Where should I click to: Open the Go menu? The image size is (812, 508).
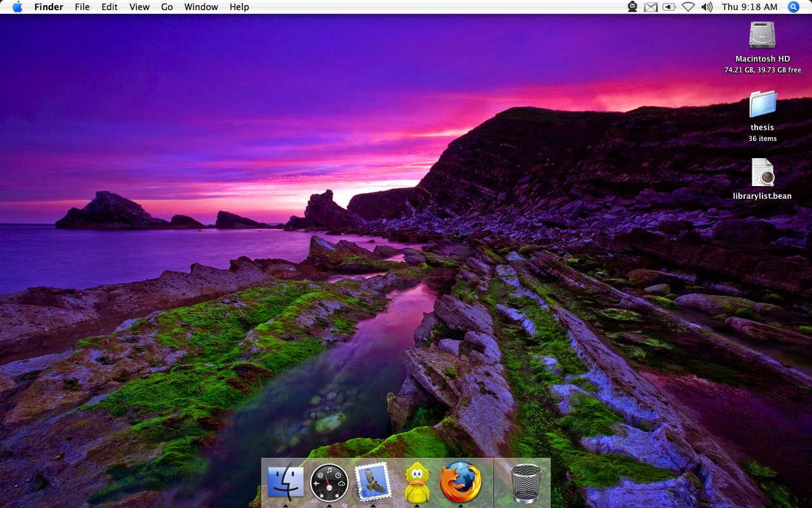click(x=167, y=7)
